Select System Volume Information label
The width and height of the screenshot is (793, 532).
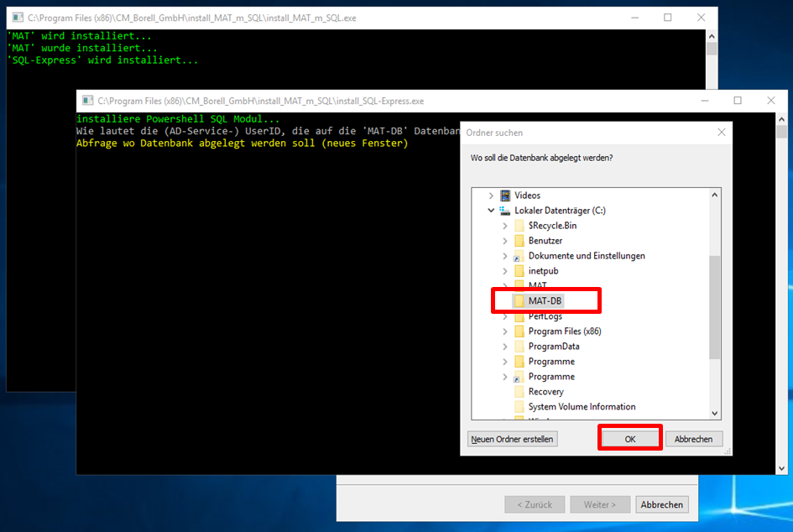pyautogui.click(x=582, y=407)
